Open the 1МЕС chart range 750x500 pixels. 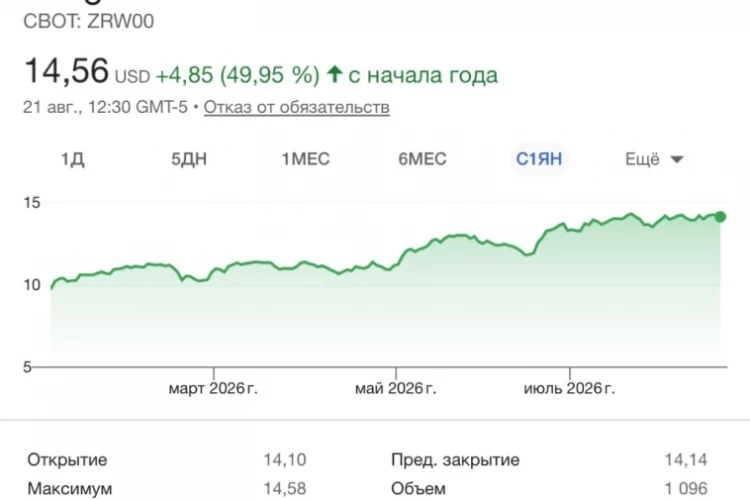(306, 159)
